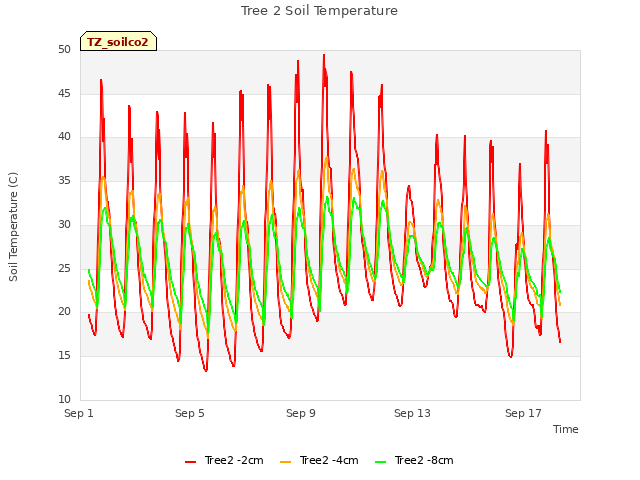Click the red Tree2 -2cm legend swatch
Image resolution: width=640 pixels, height=480 pixels.
click(191, 462)
